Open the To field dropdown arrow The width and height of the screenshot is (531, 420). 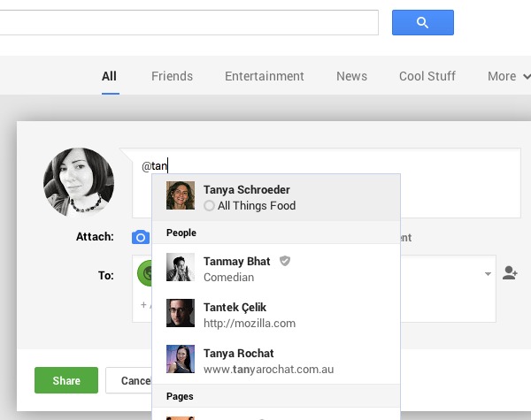coord(488,274)
